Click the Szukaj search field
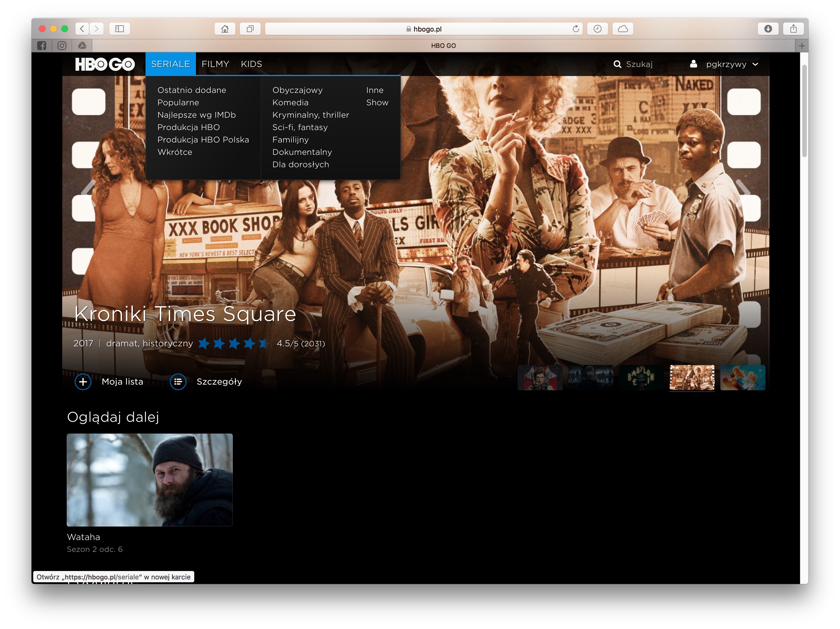This screenshot has height=629, width=840. click(x=639, y=64)
